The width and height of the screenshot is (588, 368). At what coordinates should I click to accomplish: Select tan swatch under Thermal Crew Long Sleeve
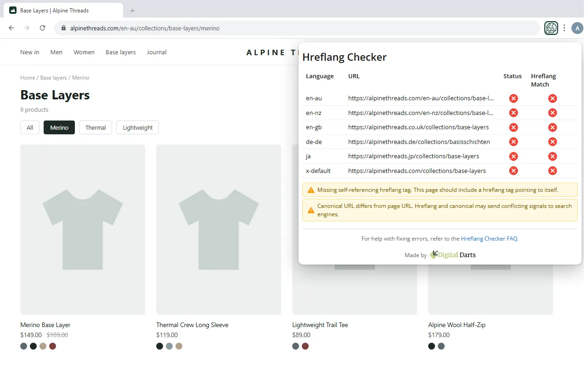click(x=179, y=346)
